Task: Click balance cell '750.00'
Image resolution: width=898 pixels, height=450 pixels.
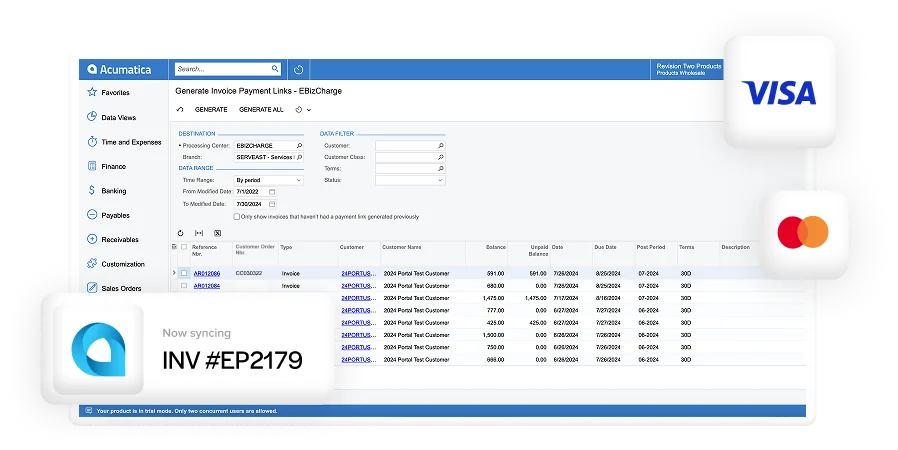Action: [x=495, y=348]
